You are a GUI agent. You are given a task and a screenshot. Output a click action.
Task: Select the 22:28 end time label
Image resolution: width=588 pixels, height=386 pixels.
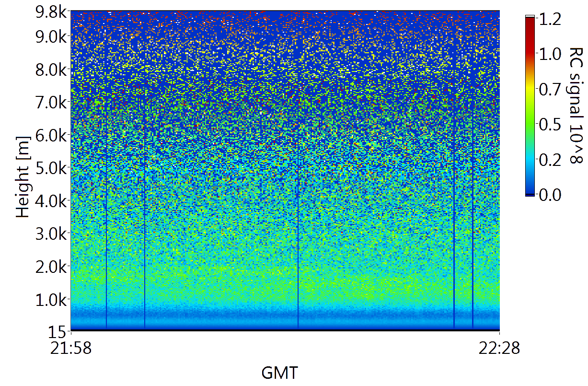(499, 349)
